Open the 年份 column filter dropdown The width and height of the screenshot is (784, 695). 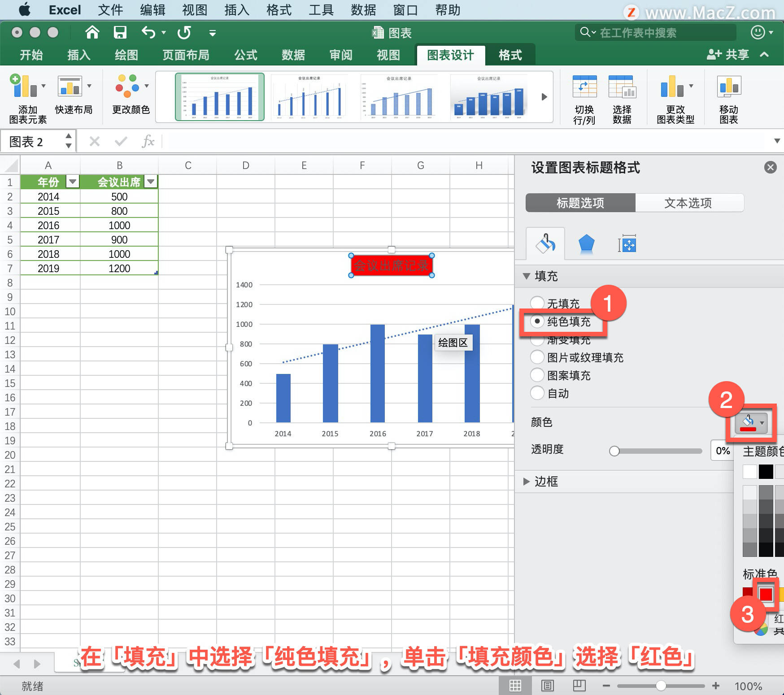[x=73, y=182]
